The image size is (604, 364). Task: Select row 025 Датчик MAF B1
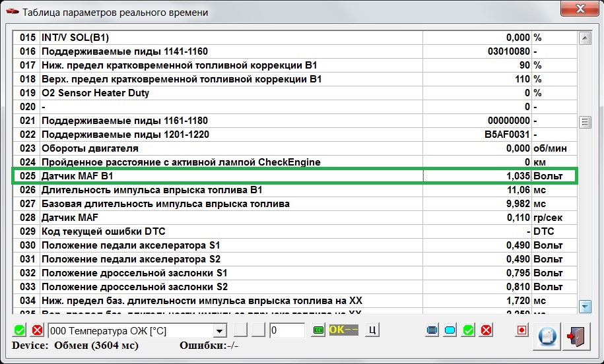tap(294, 176)
